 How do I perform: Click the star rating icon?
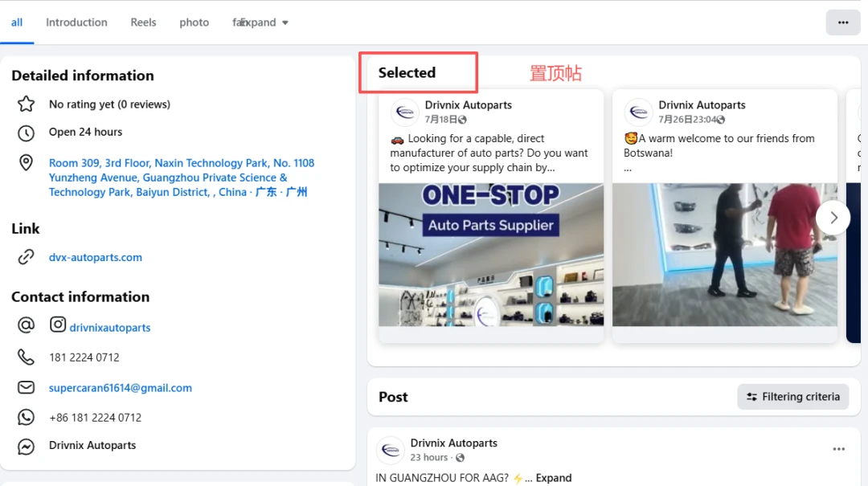point(26,104)
